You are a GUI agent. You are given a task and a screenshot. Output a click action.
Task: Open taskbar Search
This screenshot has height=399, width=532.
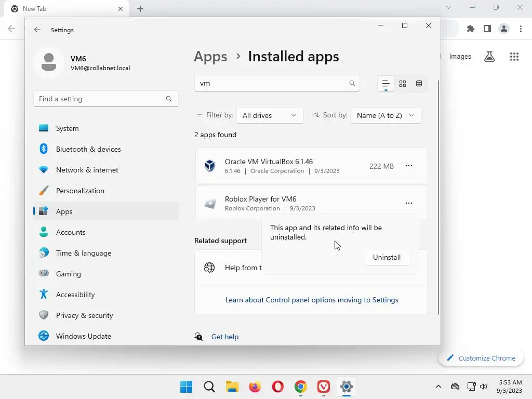click(x=209, y=387)
